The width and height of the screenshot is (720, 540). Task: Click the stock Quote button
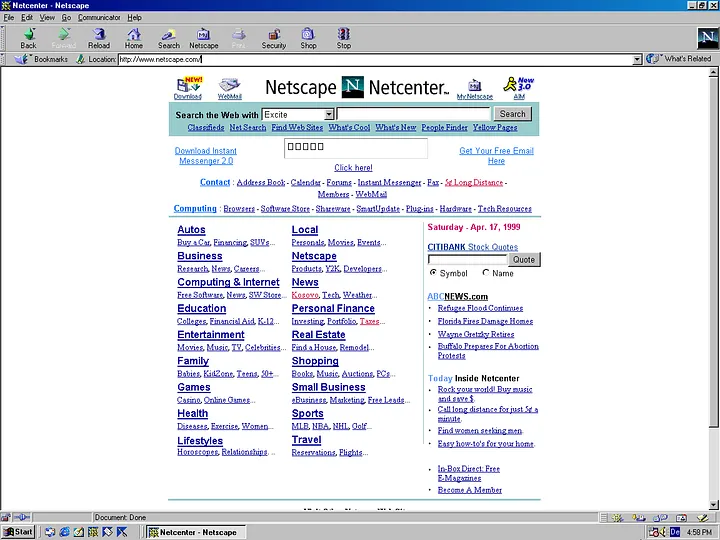[524, 259]
